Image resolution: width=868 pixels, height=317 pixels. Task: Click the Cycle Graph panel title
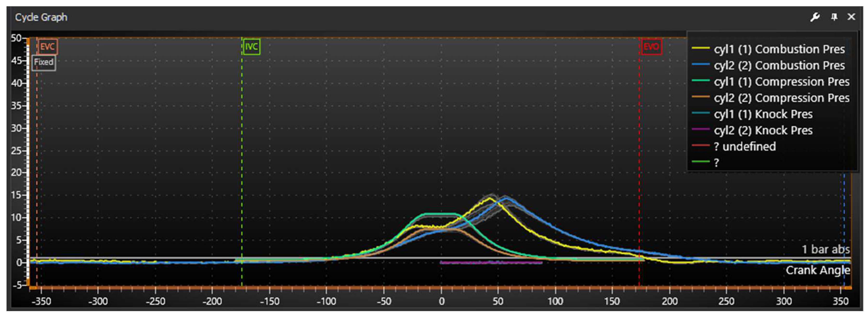tap(41, 17)
